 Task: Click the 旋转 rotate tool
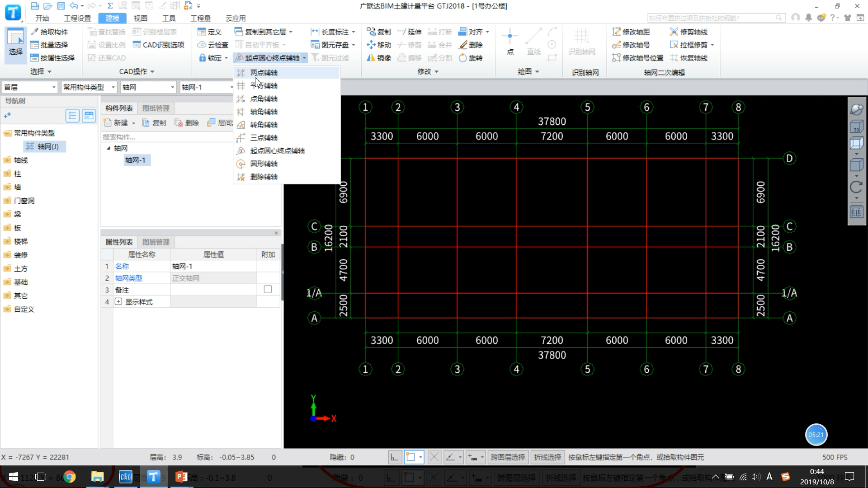(471, 58)
